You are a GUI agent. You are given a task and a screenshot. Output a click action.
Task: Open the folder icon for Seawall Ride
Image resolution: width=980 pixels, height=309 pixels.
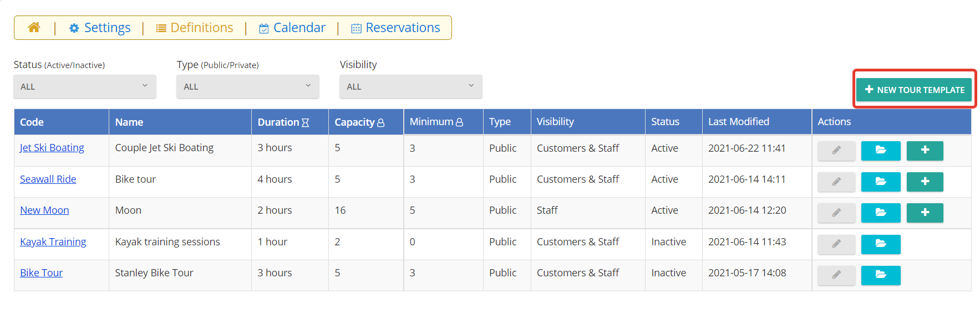click(881, 182)
